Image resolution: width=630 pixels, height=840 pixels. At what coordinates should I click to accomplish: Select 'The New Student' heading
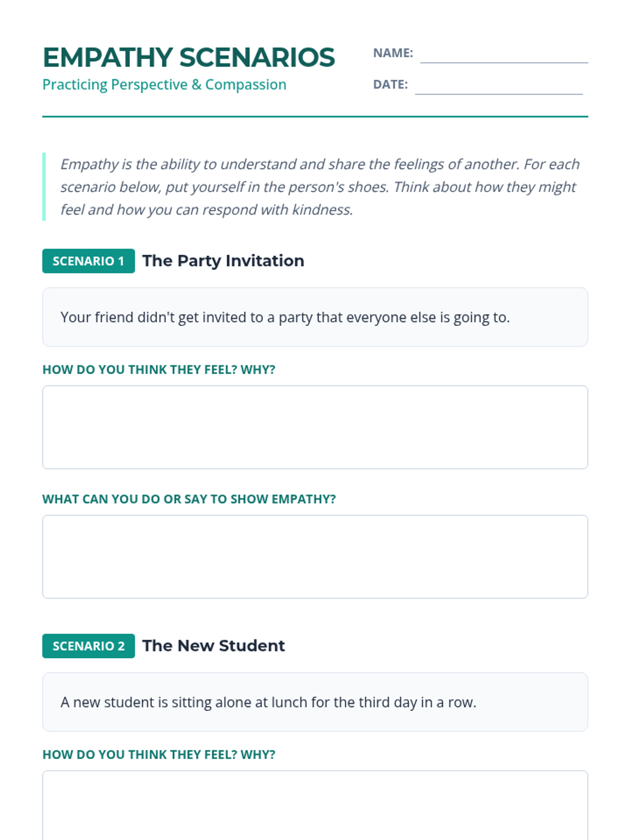click(x=213, y=646)
